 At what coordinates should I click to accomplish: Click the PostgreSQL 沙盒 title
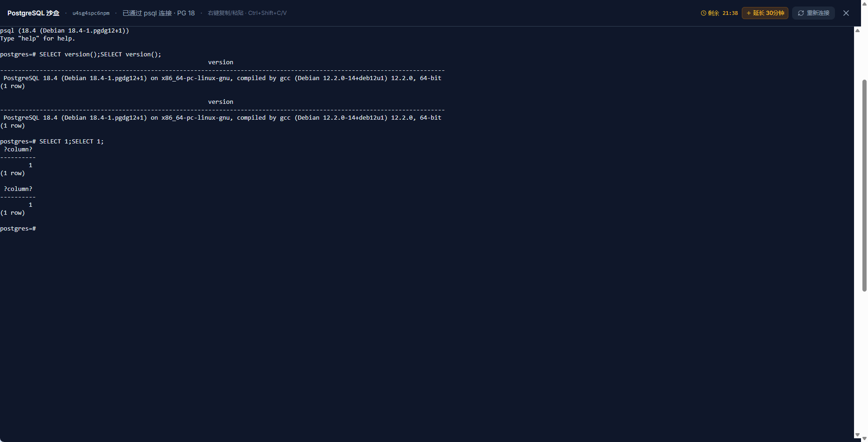pos(34,13)
